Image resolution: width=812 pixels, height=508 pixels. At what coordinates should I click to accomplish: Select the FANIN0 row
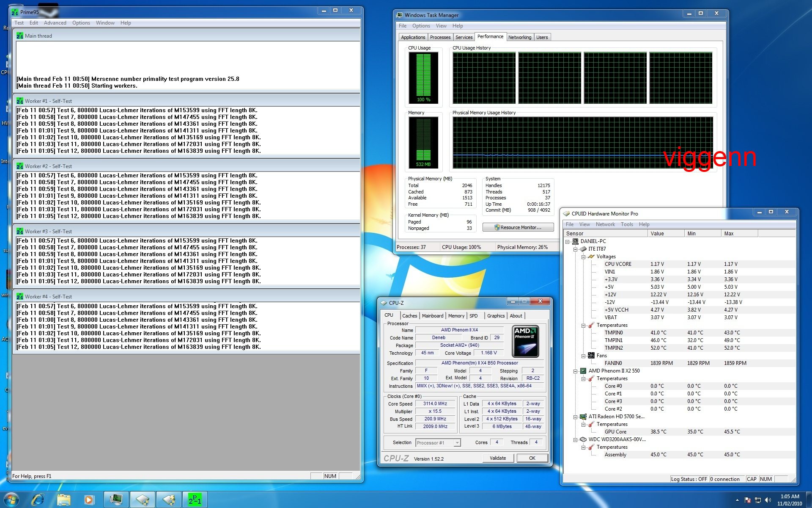coord(680,363)
